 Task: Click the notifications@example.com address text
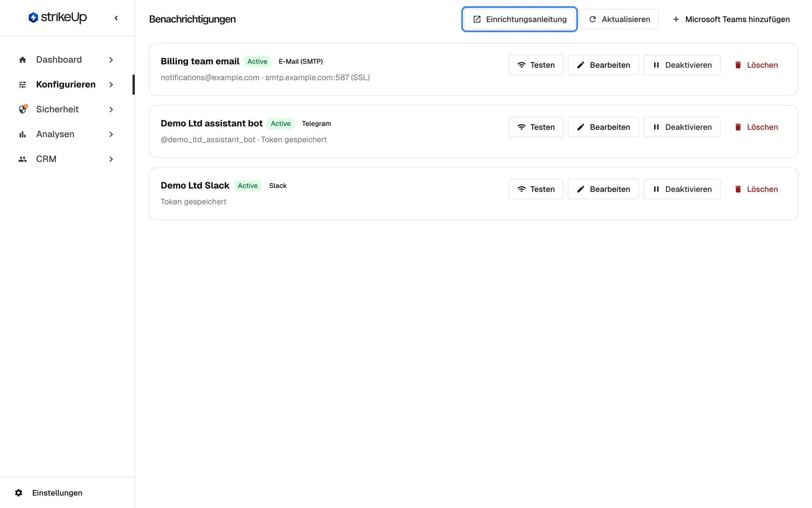(210, 78)
